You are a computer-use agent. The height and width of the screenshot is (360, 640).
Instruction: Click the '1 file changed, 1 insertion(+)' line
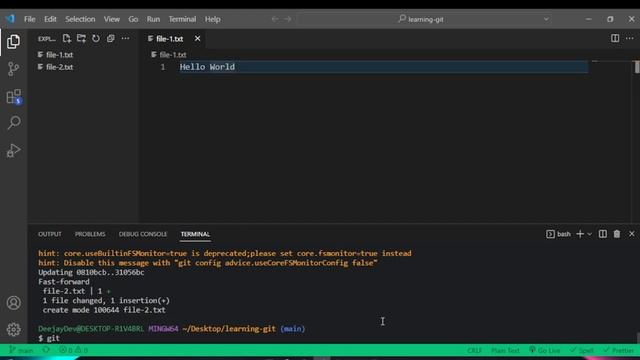(x=106, y=300)
